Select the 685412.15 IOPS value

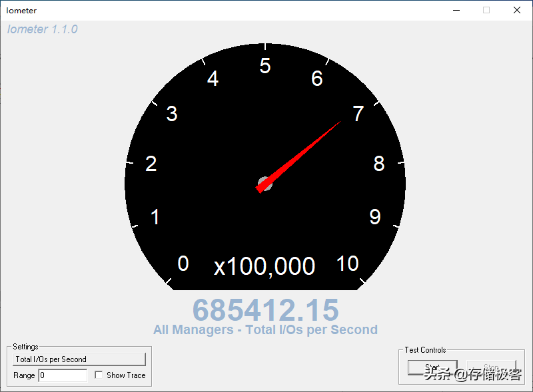coord(265,309)
